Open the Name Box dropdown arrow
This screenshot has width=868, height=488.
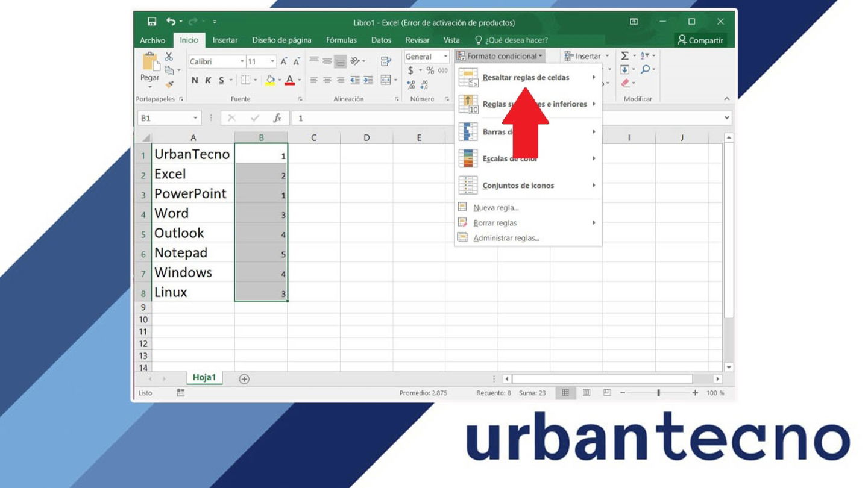tap(195, 118)
